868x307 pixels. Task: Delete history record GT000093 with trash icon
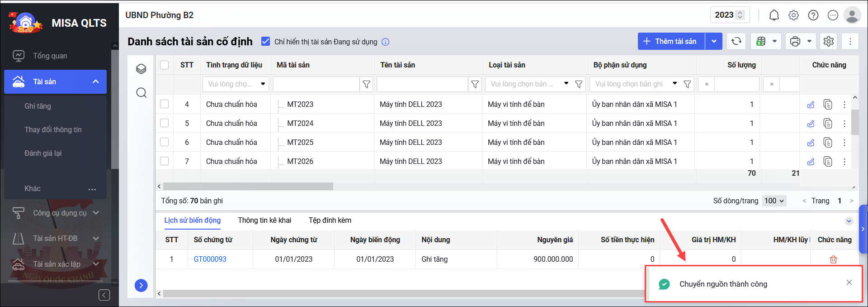pos(833,259)
